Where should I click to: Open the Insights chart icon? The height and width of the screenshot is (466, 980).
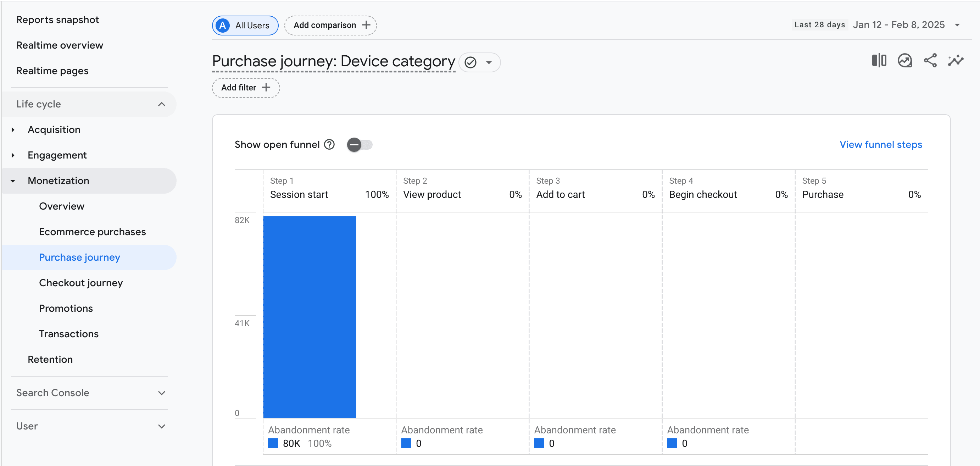pyautogui.click(x=905, y=61)
